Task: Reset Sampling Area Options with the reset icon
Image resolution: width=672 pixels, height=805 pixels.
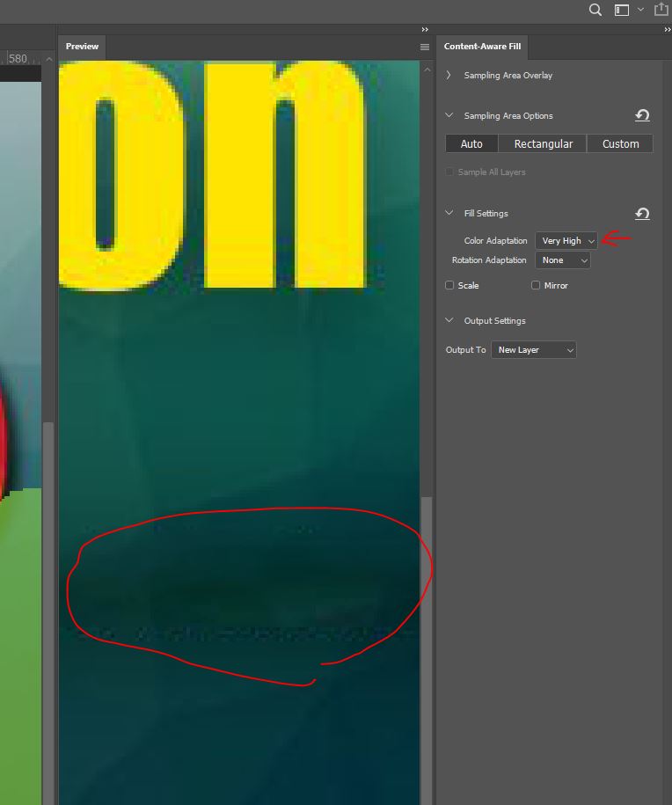Action: click(642, 116)
